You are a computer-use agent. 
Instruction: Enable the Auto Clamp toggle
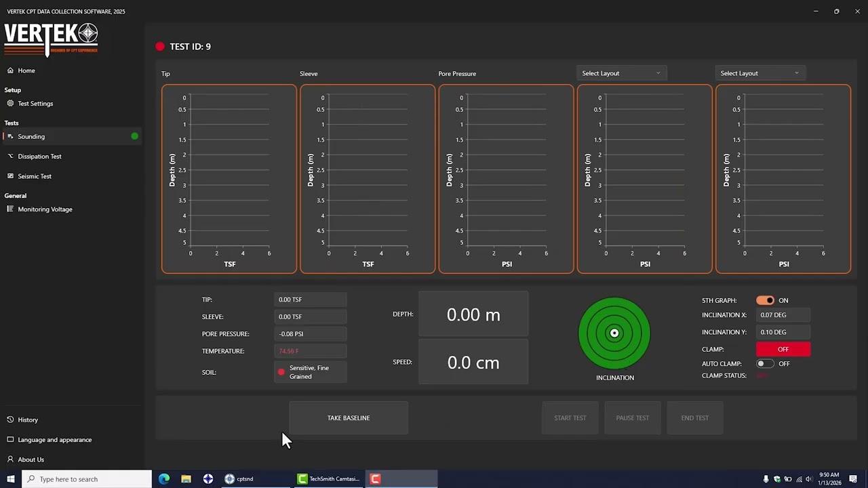(x=765, y=364)
